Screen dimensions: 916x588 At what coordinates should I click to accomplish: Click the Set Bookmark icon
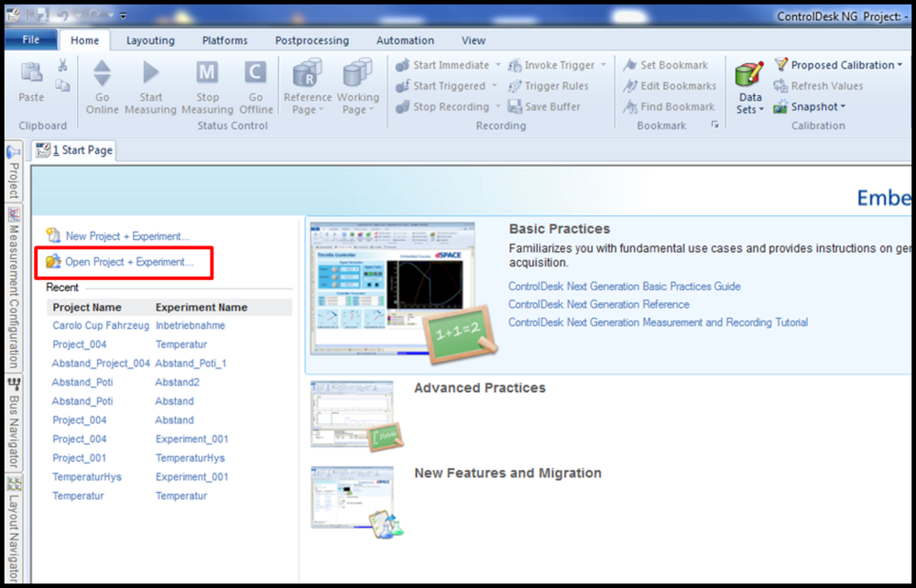pyautogui.click(x=630, y=65)
